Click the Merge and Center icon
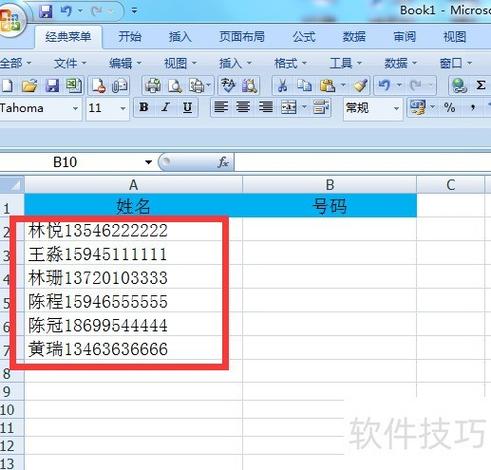Viewport: 491px width, 470px height. (289, 107)
